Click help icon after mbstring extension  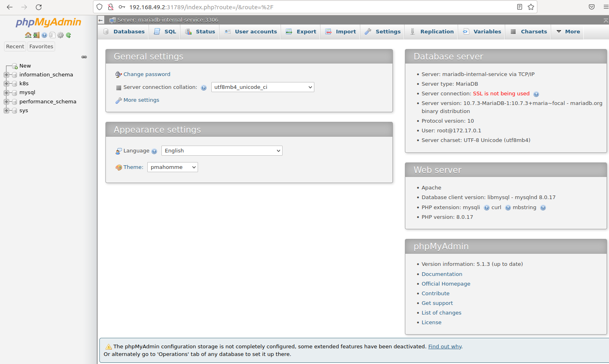543,208
